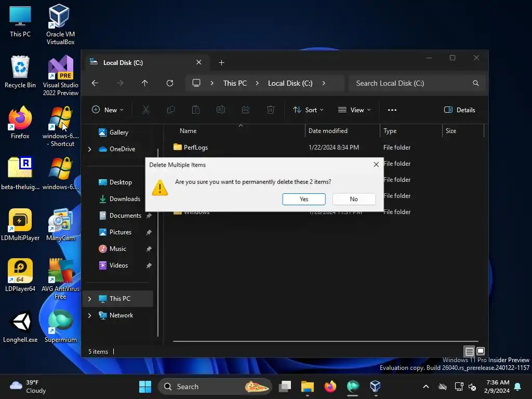Open the Windows Start menu

point(145,387)
